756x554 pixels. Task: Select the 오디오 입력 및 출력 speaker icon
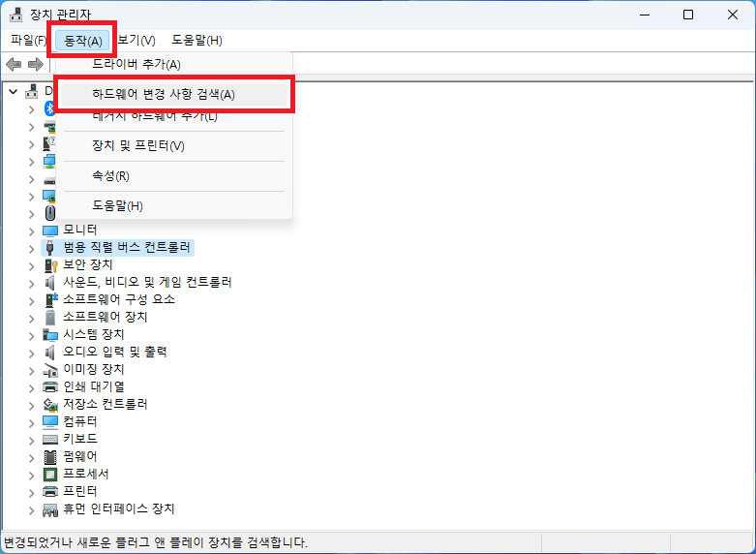click(x=49, y=353)
